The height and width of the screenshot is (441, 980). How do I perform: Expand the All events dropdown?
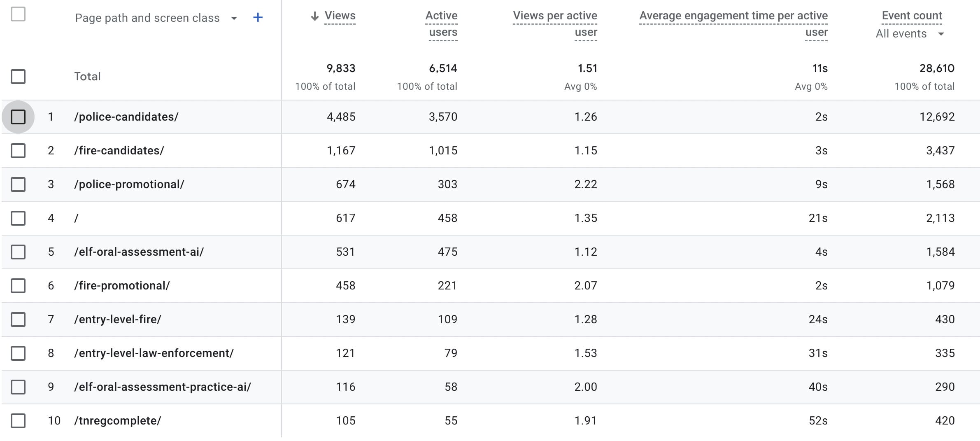pos(941,34)
